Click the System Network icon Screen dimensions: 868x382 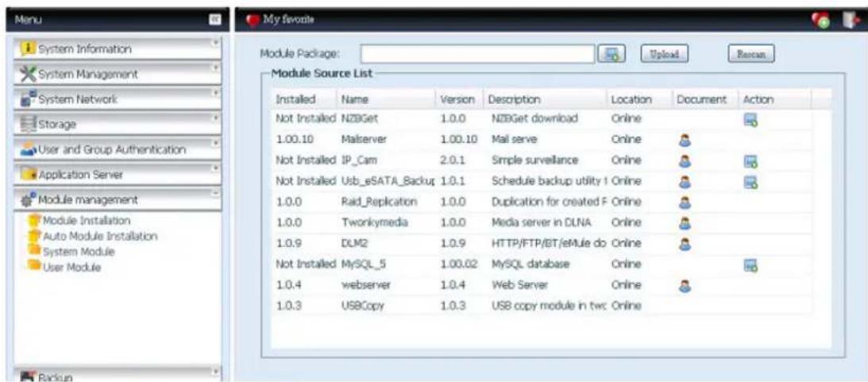28,99
